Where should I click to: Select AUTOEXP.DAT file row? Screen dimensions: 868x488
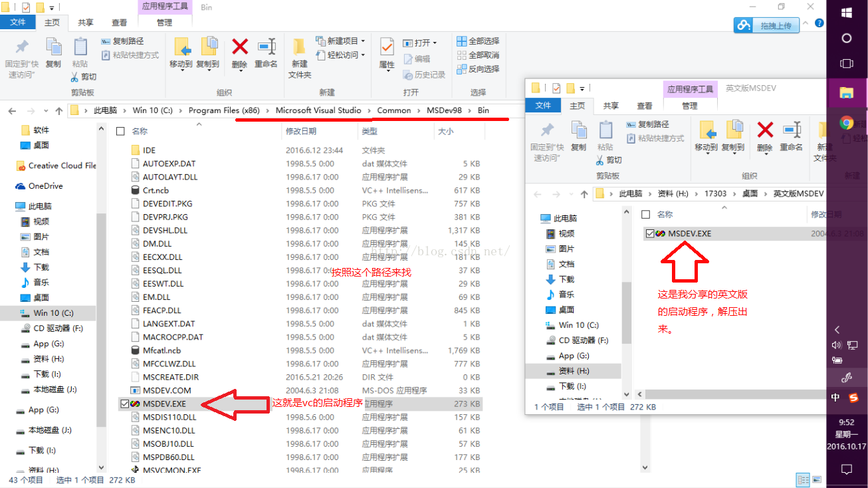pos(300,164)
